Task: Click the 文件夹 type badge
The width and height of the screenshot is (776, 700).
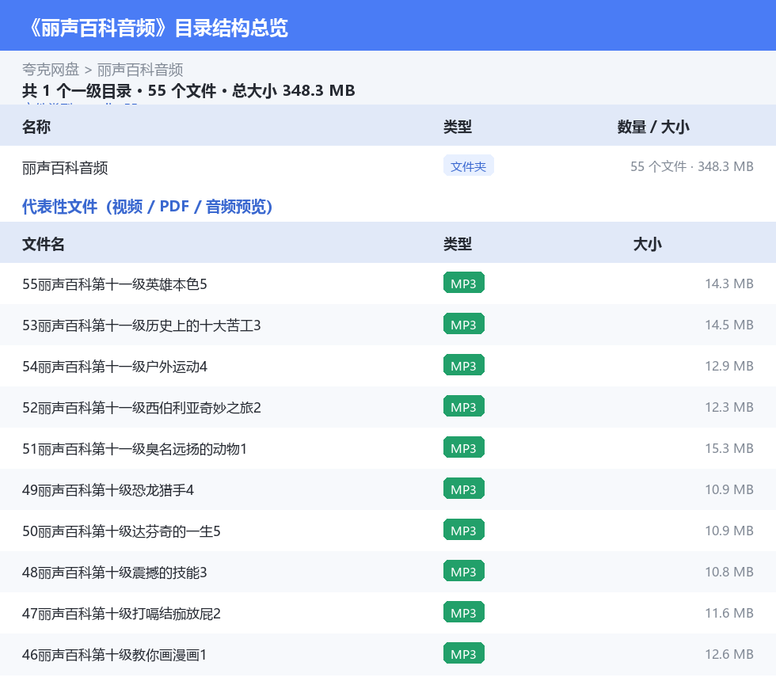Action: (x=468, y=166)
